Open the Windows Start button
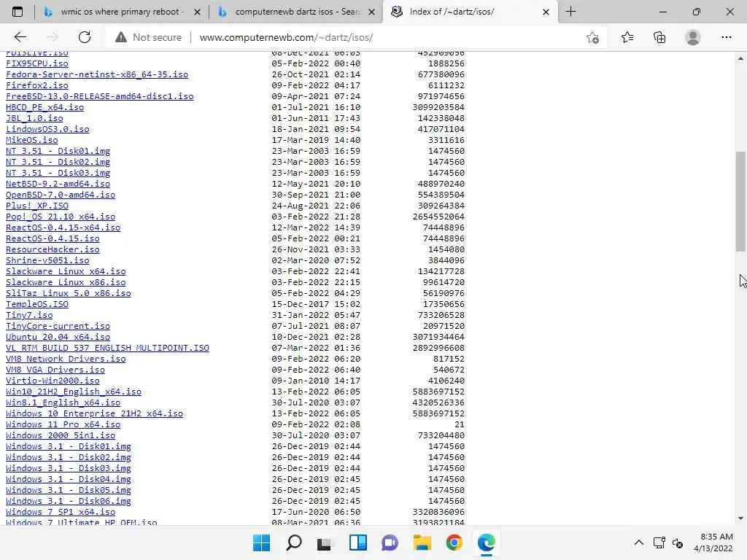Image resolution: width=747 pixels, height=560 pixels. point(261,542)
